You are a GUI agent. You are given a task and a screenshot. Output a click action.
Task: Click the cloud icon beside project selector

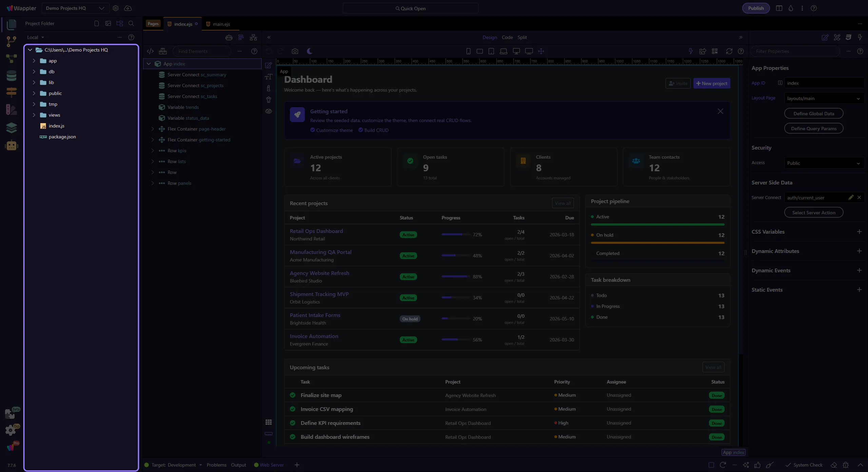(128, 8)
